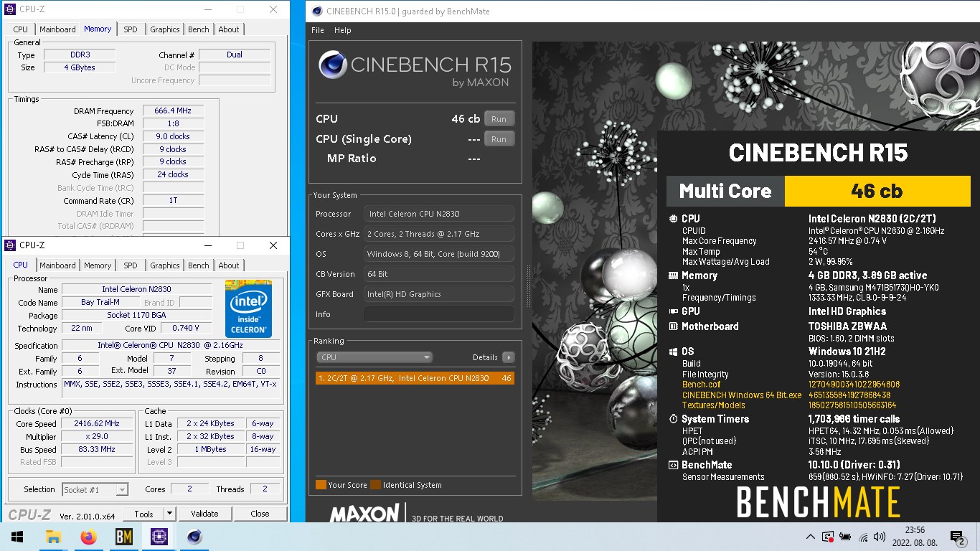Viewport: 980px width, 551px height.
Task: Open the Wi-Fi network flyout
Action: 864,537
